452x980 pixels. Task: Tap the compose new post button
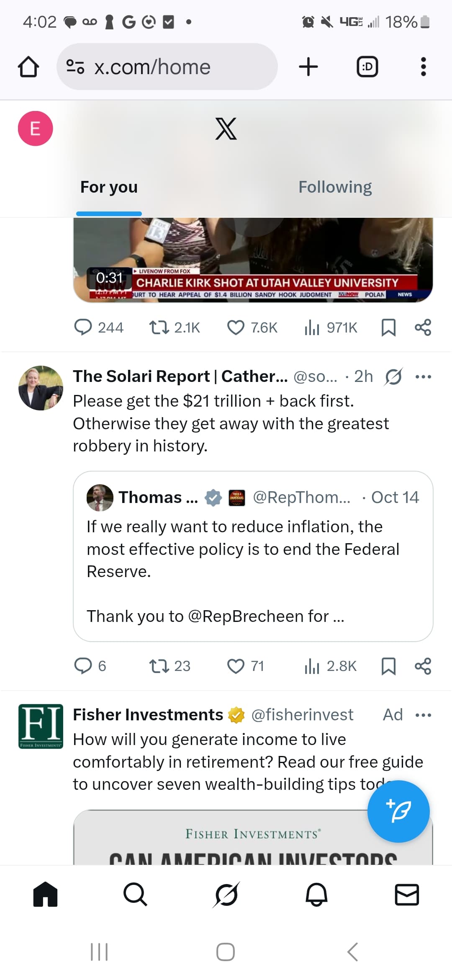[x=398, y=811]
